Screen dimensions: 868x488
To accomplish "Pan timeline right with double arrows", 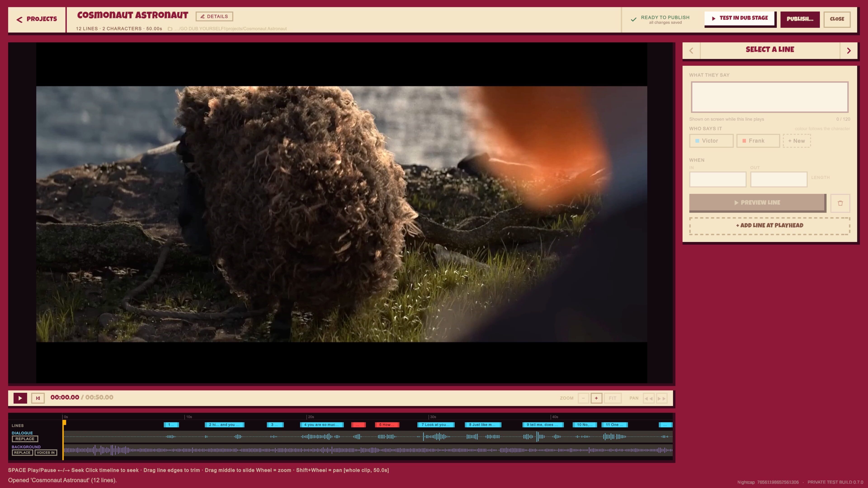I will pyautogui.click(x=661, y=398).
